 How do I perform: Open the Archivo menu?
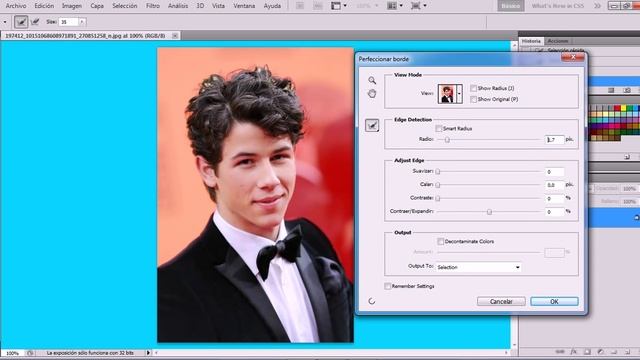[x=16, y=6]
